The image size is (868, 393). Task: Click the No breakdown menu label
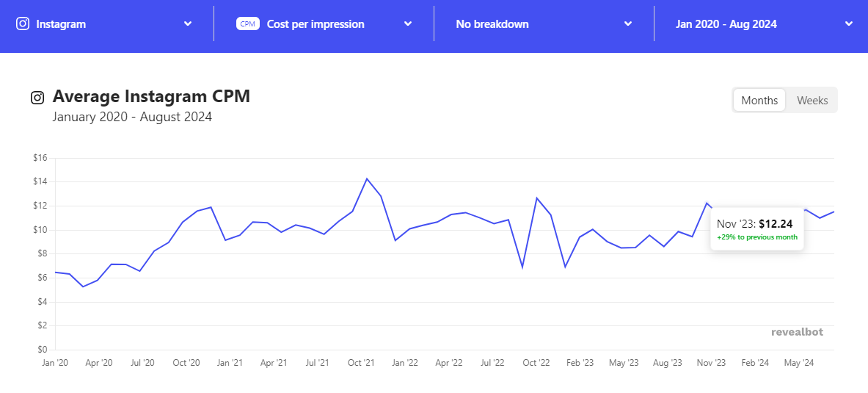pyautogui.click(x=492, y=24)
